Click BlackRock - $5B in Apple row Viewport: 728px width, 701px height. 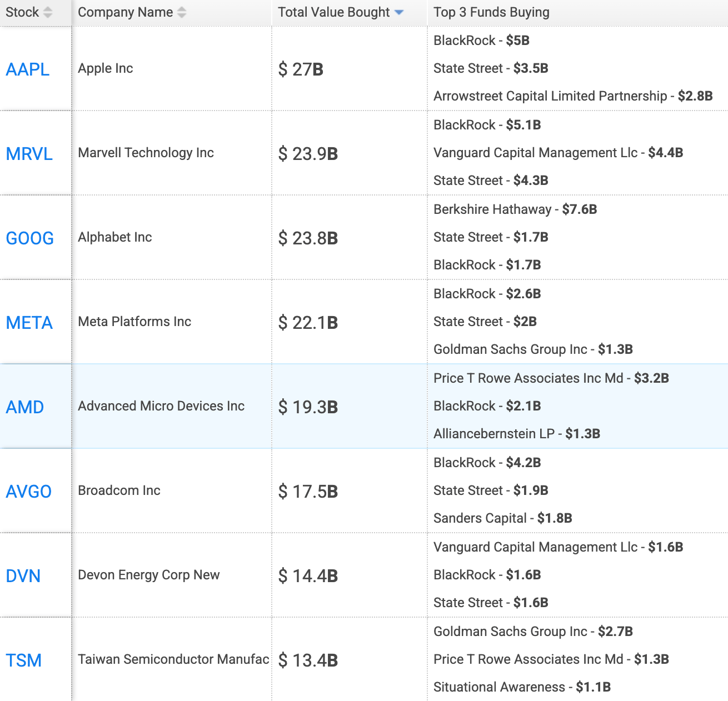click(481, 41)
